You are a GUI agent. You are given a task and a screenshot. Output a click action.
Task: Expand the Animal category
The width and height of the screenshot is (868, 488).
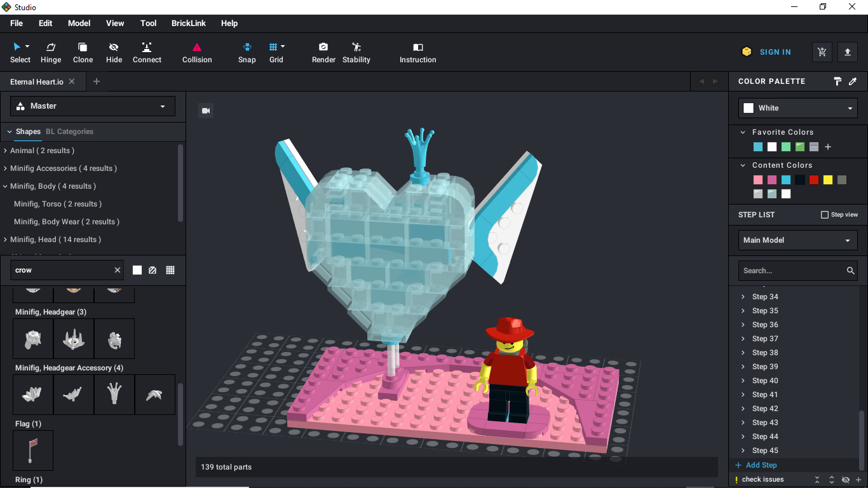pos(6,151)
